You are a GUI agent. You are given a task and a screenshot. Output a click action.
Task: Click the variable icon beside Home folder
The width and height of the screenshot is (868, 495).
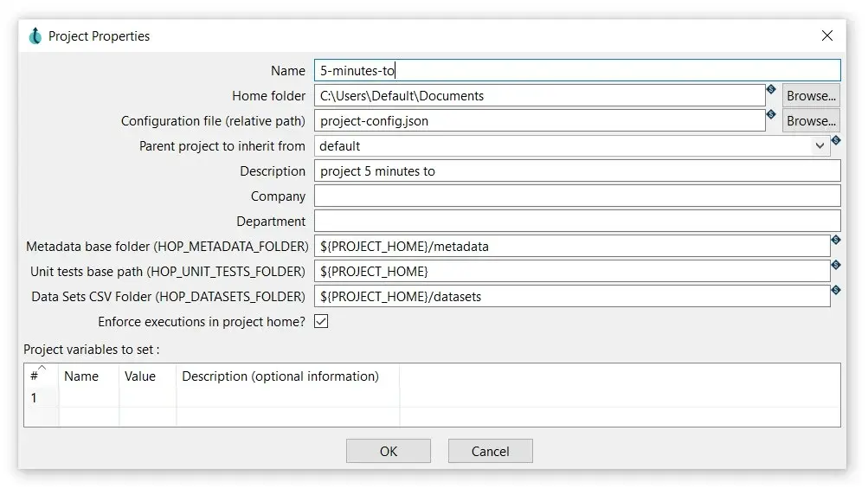tap(770, 89)
